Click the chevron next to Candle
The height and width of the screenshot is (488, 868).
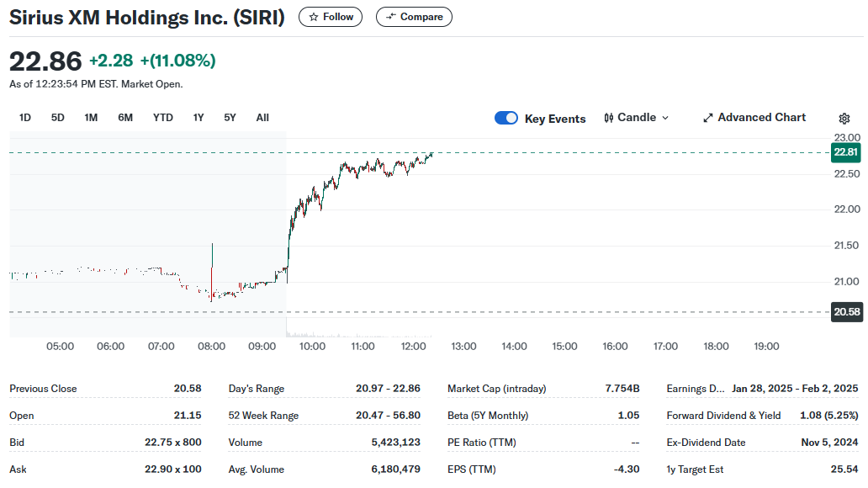coord(665,118)
